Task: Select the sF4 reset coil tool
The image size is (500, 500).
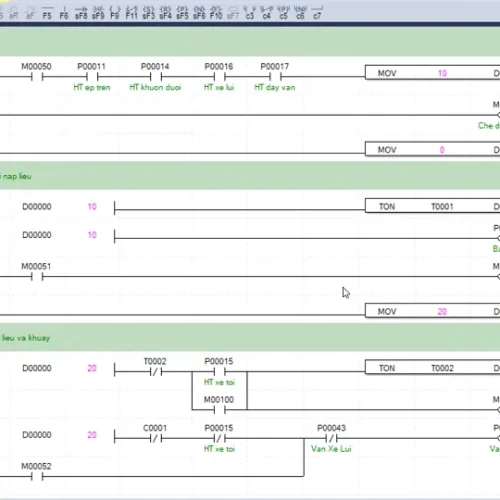Action: [166, 12]
